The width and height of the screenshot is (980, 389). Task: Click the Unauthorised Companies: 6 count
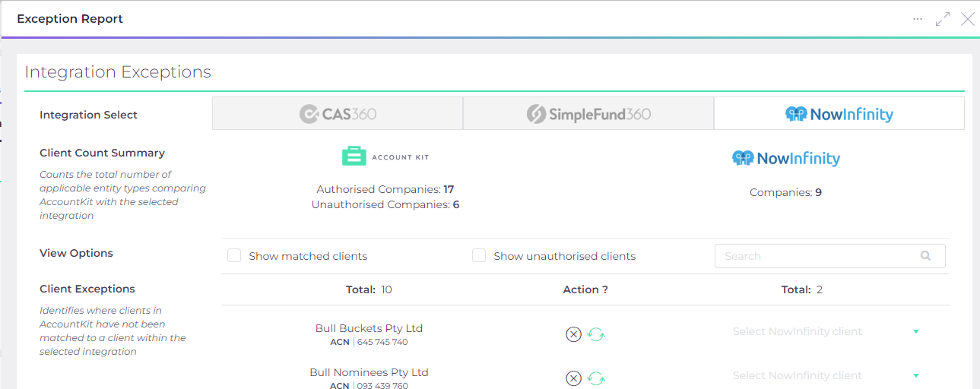click(385, 204)
